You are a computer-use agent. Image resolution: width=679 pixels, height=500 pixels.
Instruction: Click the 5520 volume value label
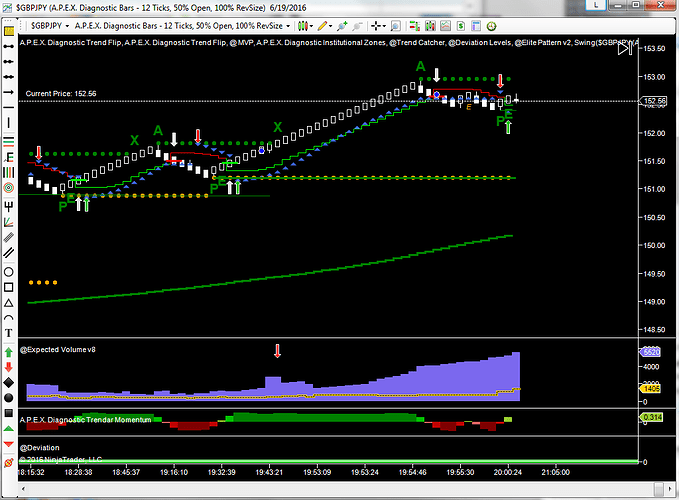pyautogui.click(x=651, y=352)
